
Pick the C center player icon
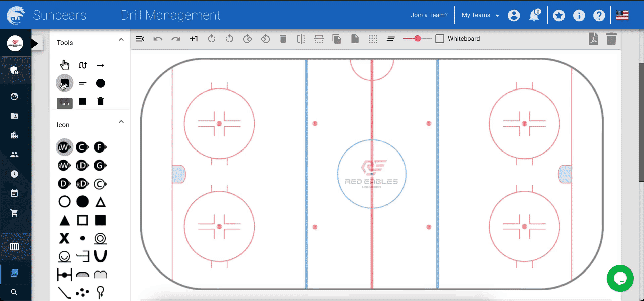pyautogui.click(x=82, y=147)
